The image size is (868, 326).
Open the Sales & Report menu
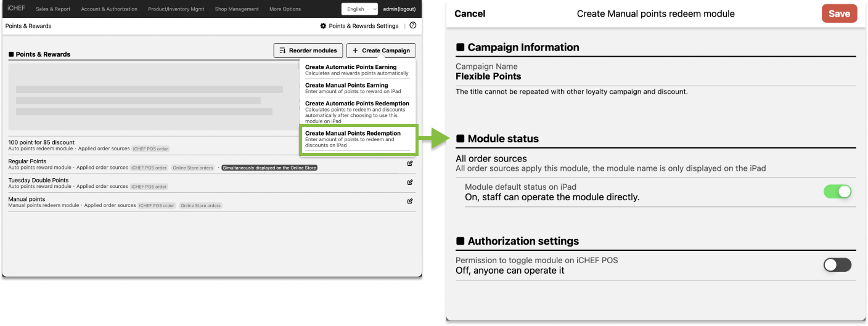click(x=53, y=9)
